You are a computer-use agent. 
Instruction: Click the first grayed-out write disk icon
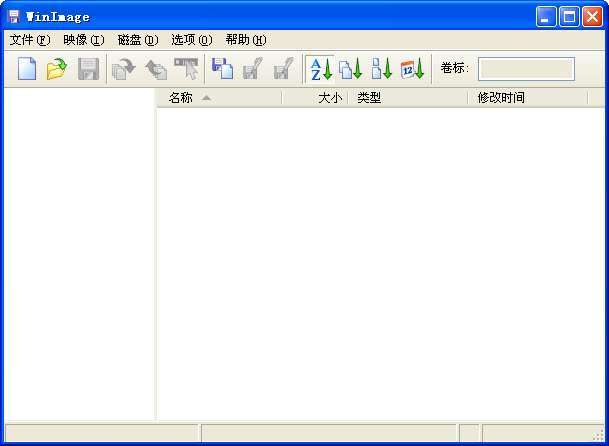point(252,69)
